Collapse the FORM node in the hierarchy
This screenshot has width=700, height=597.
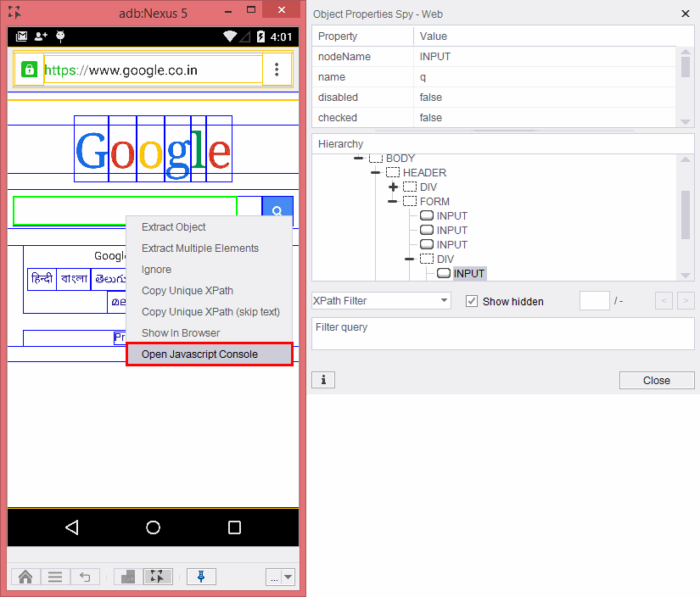pyautogui.click(x=393, y=202)
